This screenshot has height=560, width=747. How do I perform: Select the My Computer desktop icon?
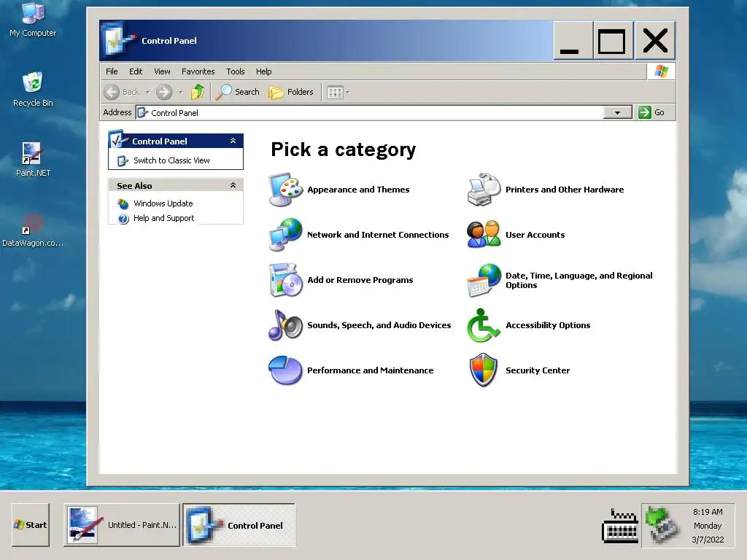33,20
